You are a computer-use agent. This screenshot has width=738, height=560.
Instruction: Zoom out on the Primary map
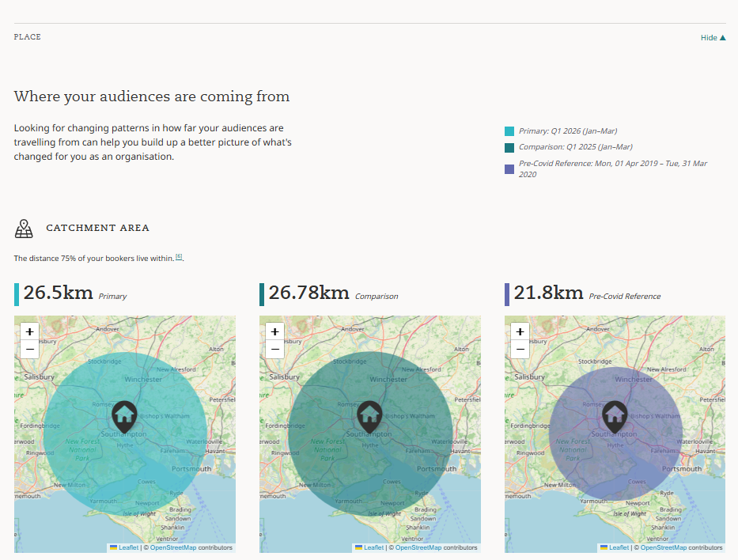[29, 350]
